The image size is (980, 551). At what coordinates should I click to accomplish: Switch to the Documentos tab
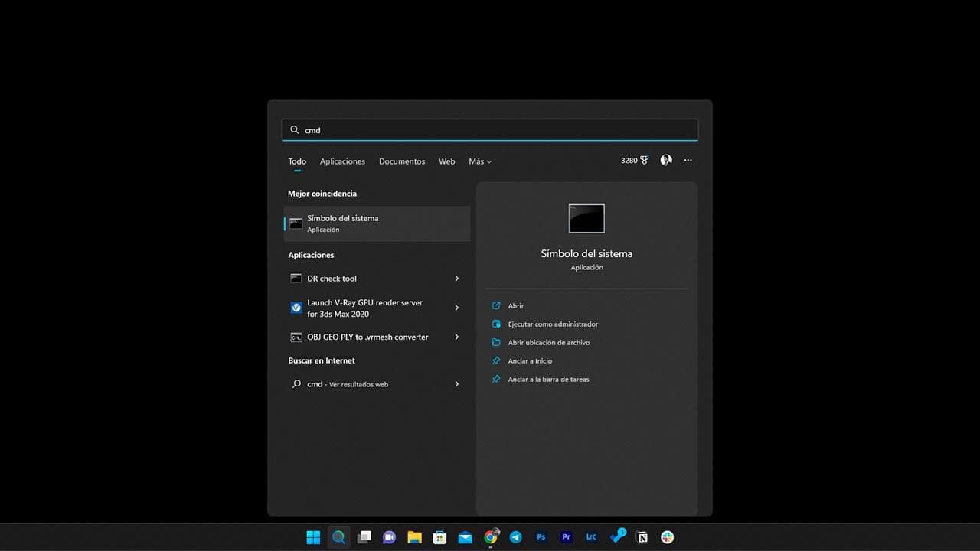(402, 161)
